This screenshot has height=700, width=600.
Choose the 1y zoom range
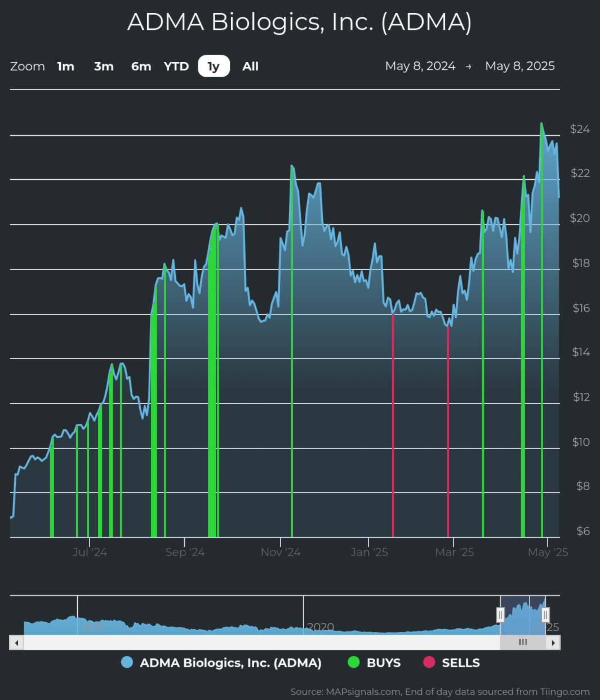point(214,67)
